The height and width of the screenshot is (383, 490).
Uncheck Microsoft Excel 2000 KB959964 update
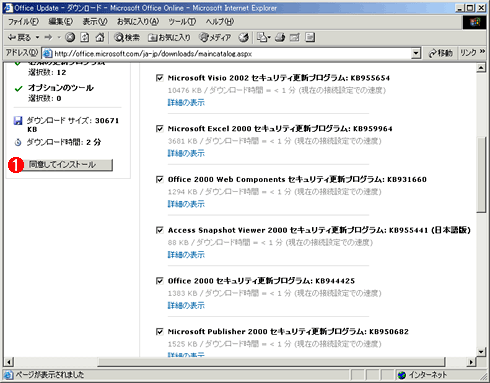[x=160, y=129]
